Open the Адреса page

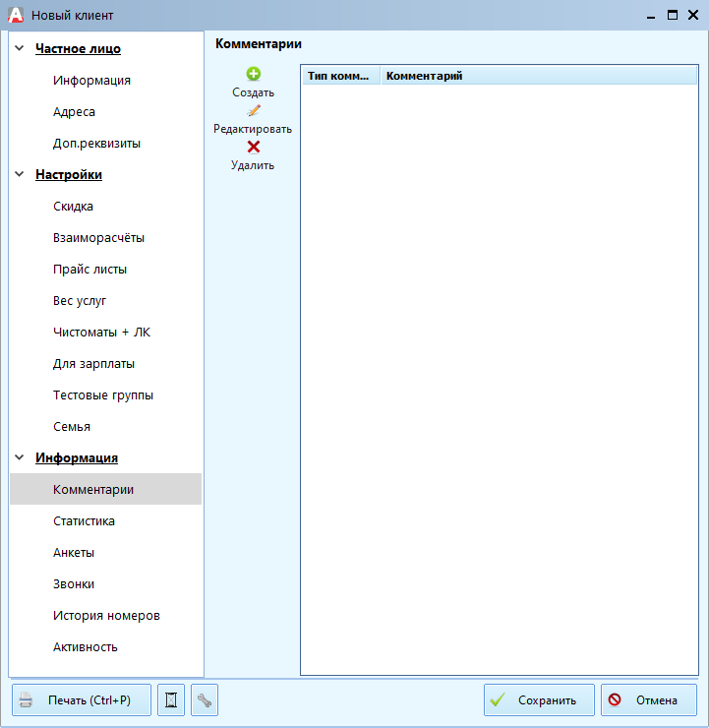tap(74, 112)
